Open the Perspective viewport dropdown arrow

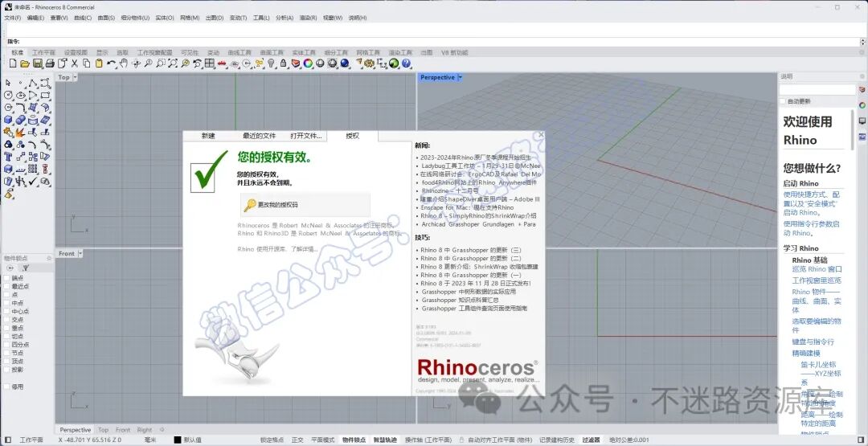tap(460, 77)
